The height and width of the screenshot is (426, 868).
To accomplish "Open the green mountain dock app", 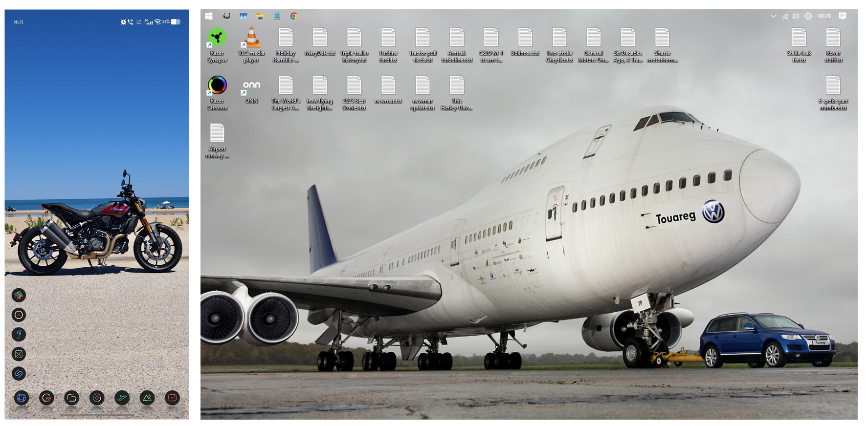I will click(x=147, y=398).
